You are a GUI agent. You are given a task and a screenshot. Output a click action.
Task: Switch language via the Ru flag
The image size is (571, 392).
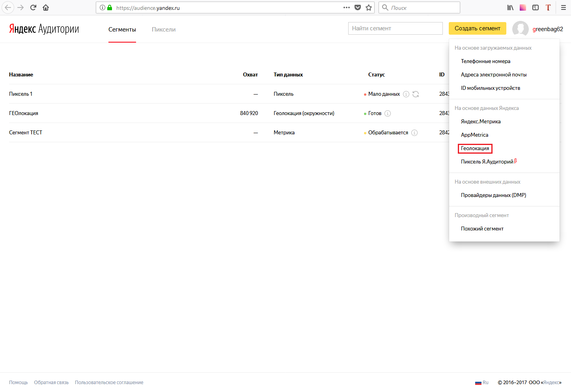(482, 383)
